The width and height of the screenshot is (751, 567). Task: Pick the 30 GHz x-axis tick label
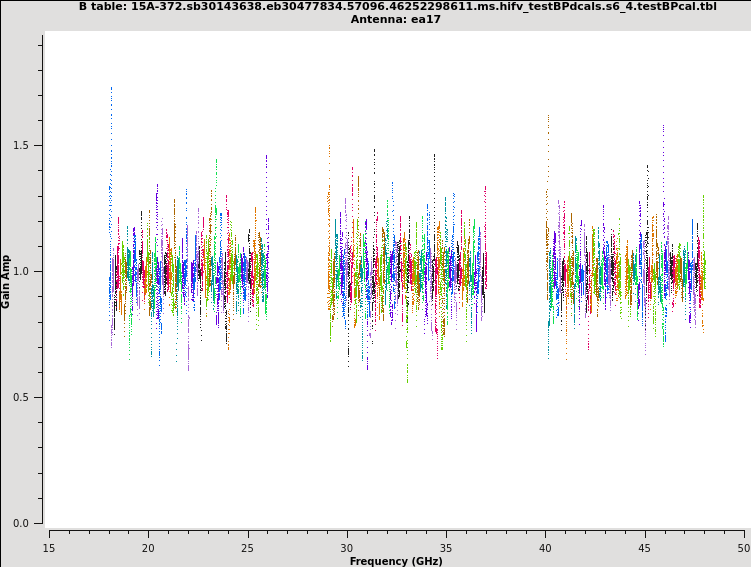click(346, 548)
